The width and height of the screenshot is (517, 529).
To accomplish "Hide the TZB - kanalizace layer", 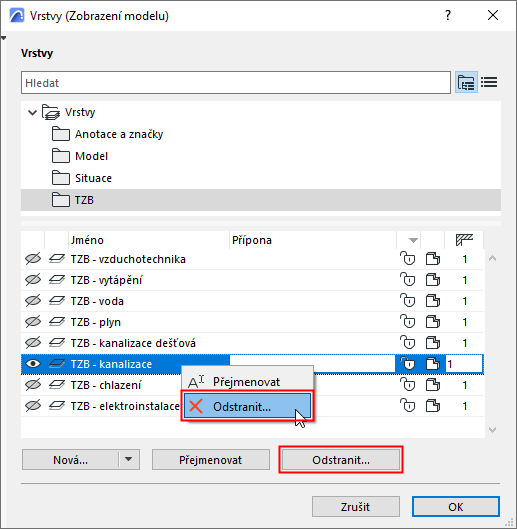I will [33, 364].
